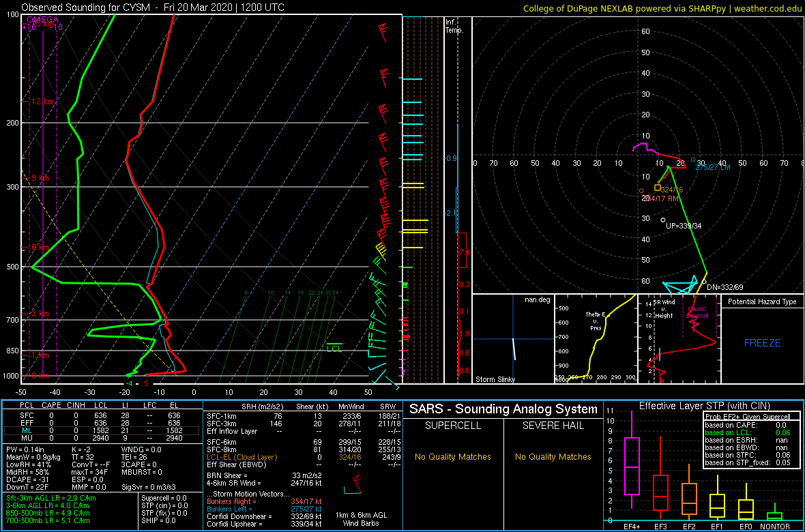Click the blue FREEZE hazard type text

point(763,342)
